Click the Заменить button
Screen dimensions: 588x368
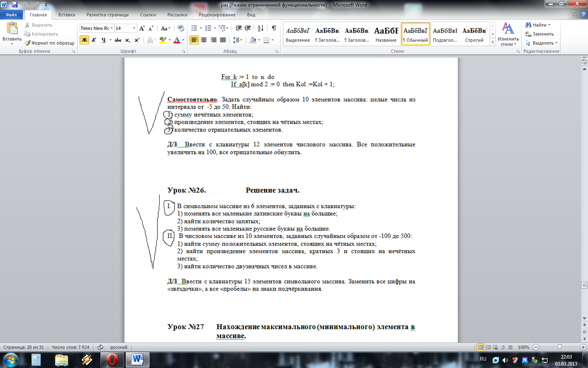[x=539, y=34]
